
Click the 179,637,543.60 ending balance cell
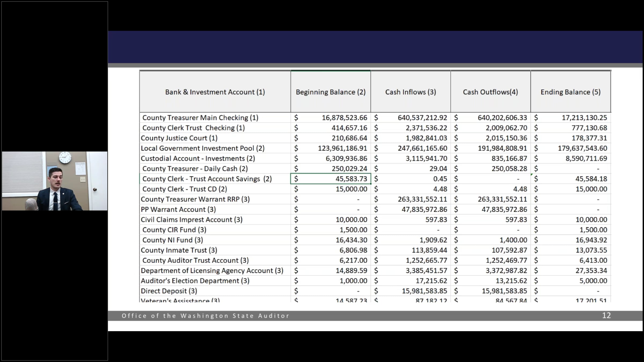click(x=582, y=148)
